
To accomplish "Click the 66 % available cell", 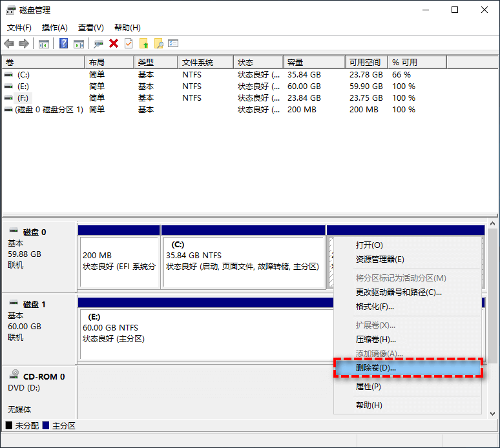I will coord(401,75).
